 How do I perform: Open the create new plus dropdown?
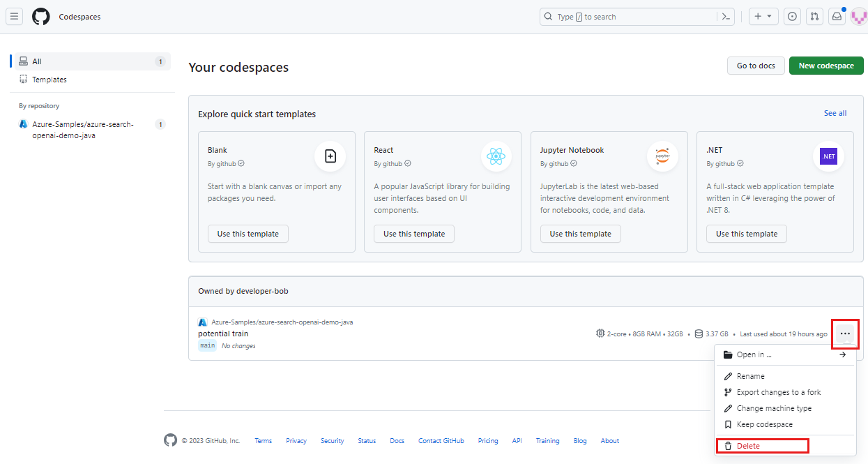(x=763, y=16)
